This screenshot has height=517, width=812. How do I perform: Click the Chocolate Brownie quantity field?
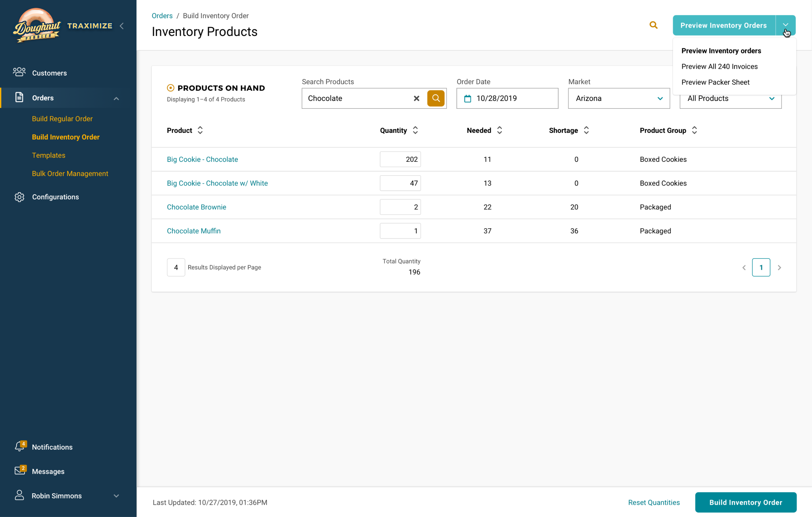click(x=400, y=207)
